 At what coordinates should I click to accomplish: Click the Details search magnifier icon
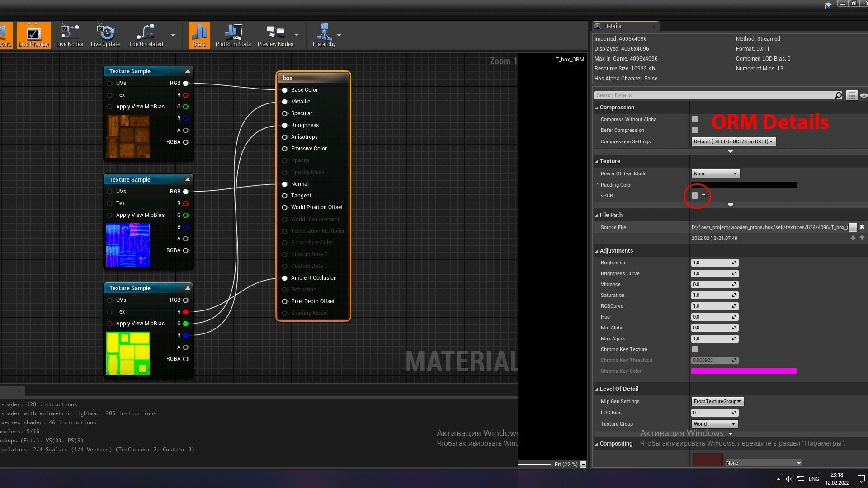(x=838, y=95)
